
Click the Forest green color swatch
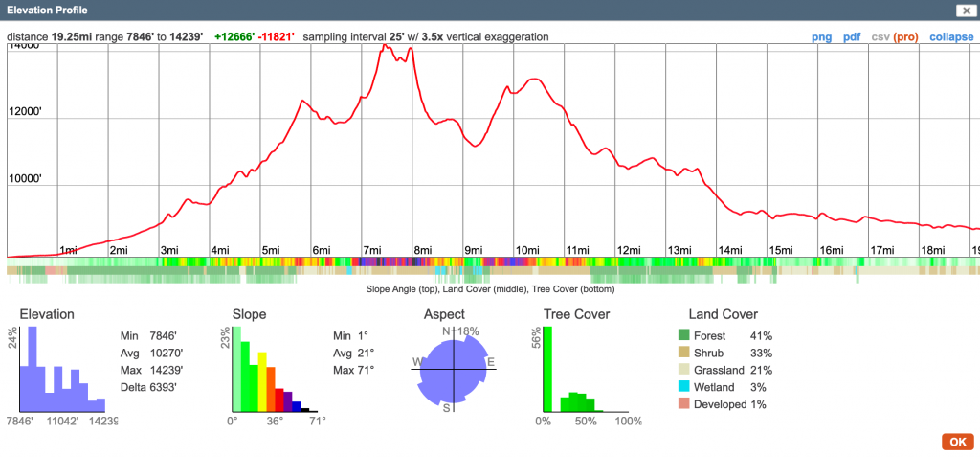[683, 335]
